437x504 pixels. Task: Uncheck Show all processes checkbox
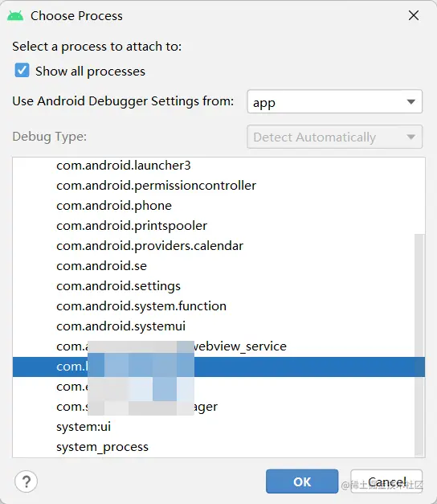point(22,71)
